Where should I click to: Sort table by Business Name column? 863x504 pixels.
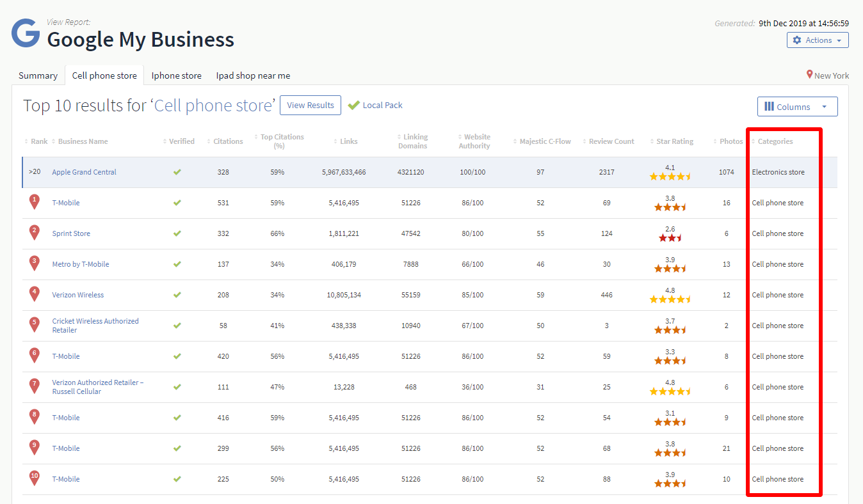79,141
